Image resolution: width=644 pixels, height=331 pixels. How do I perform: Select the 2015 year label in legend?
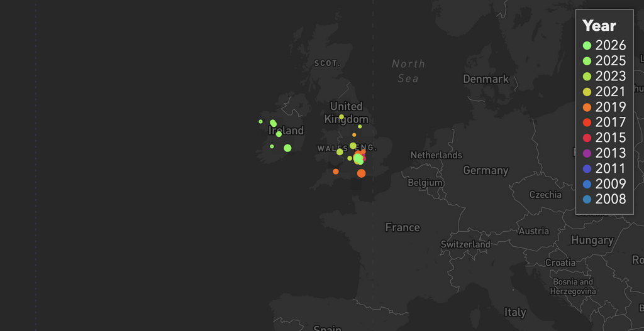coord(610,138)
